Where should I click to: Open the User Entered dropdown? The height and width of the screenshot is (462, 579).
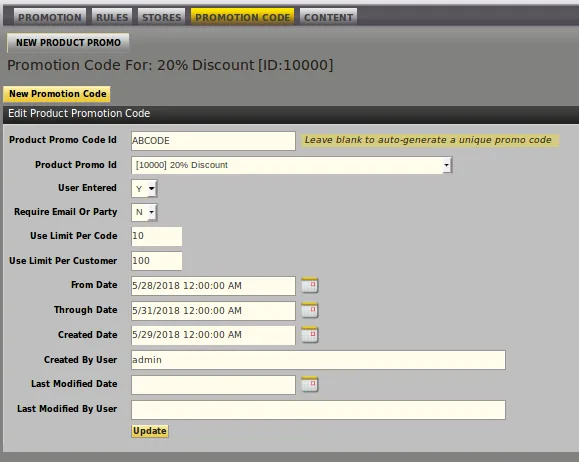(144, 189)
